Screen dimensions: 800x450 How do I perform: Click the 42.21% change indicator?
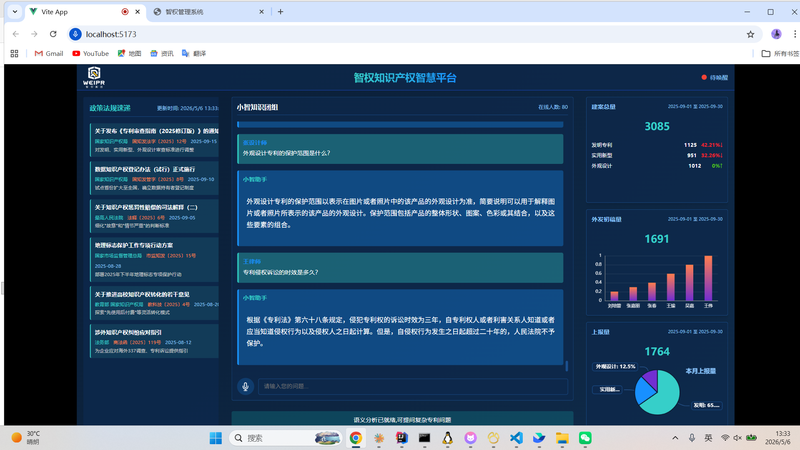click(x=711, y=145)
